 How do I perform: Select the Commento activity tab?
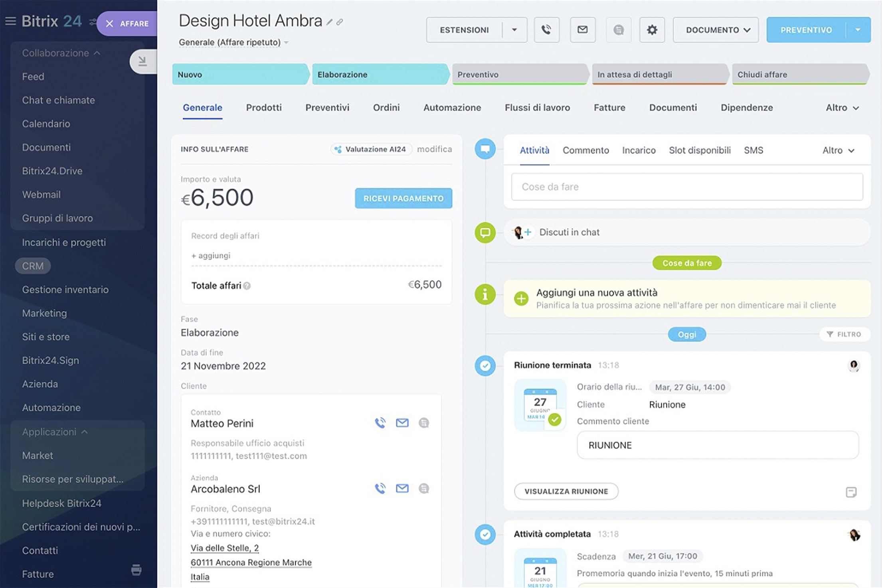pos(586,150)
